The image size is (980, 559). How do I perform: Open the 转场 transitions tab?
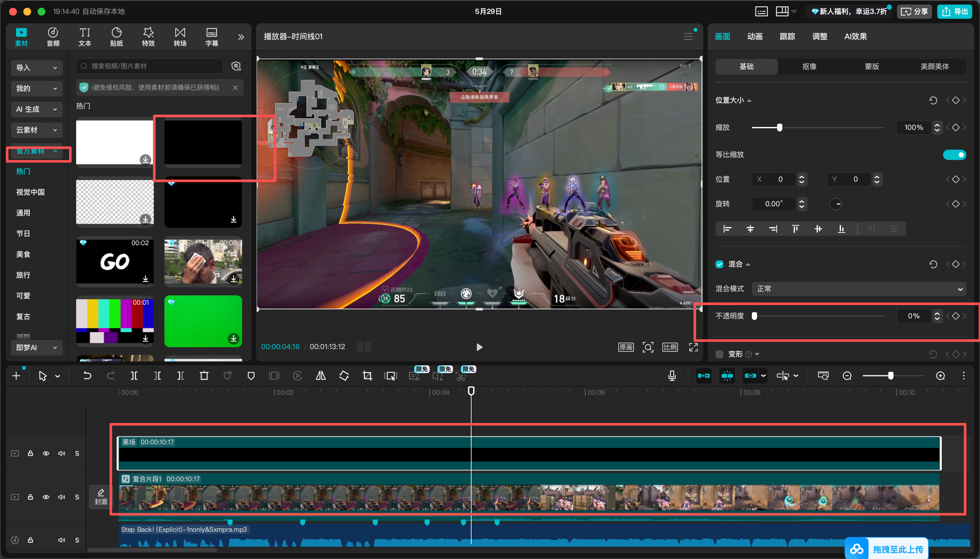click(x=180, y=37)
